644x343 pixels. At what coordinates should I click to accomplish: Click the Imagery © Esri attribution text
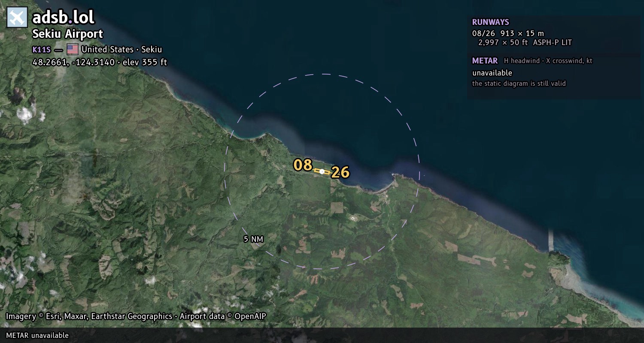coord(136,316)
